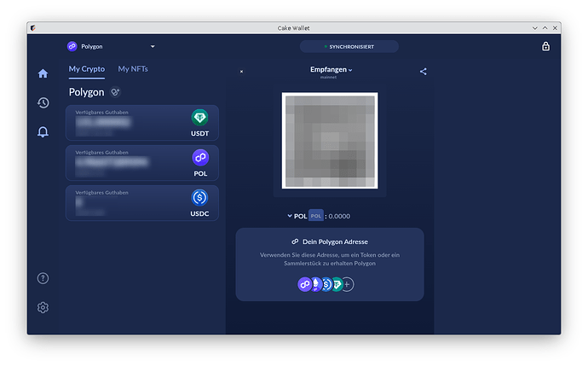This screenshot has height=366, width=588.
Task: Open the help question mark icon
Action: pyautogui.click(x=43, y=278)
